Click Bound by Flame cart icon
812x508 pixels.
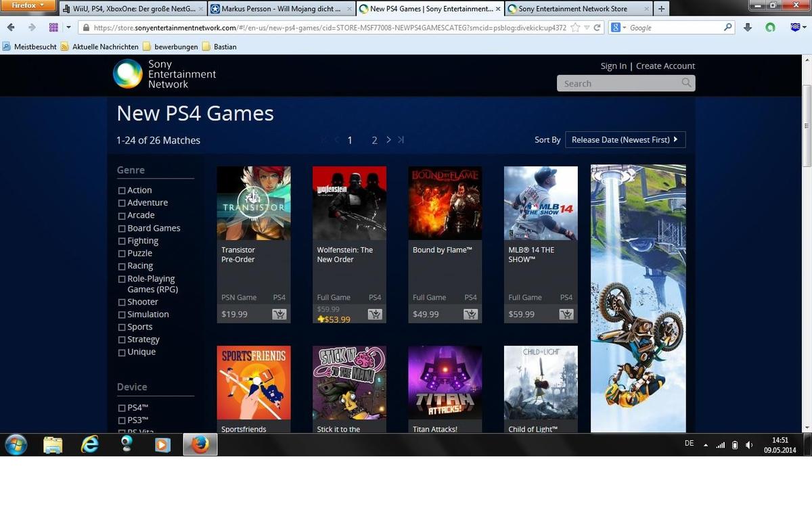tap(471, 315)
